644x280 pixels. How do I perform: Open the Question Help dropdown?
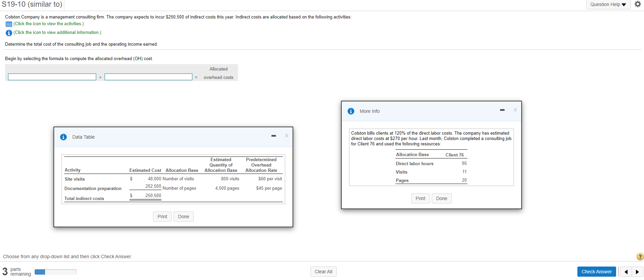tap(608, 4)
